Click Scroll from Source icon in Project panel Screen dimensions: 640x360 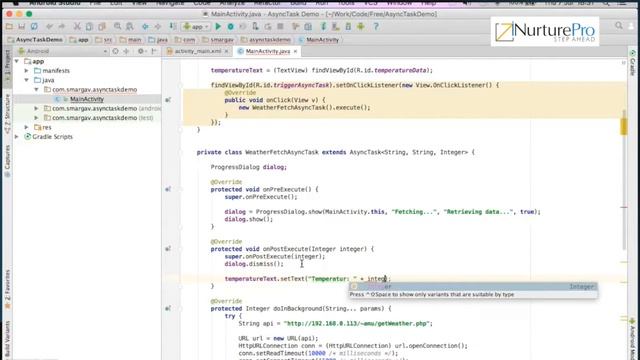116,51
